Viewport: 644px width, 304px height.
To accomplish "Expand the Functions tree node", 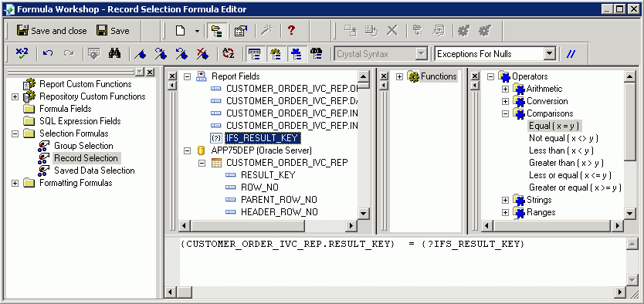I will [x=400, y=76].
